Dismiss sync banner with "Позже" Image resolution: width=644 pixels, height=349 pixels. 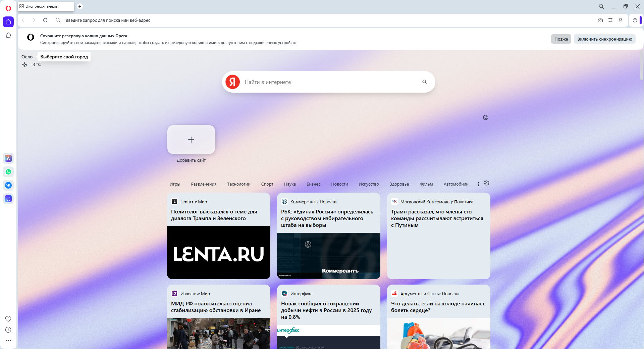561,39
